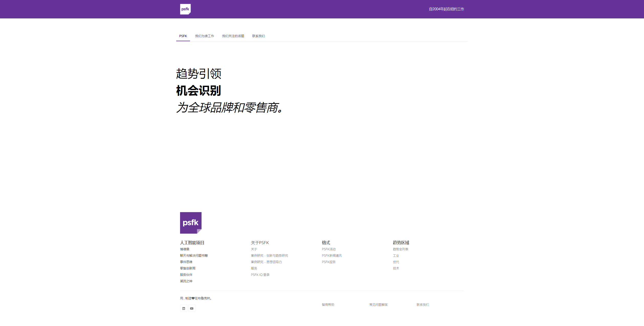Open the 我们关注的话题 tab
This screenshot has height=326, width=644.
point(233,36)
